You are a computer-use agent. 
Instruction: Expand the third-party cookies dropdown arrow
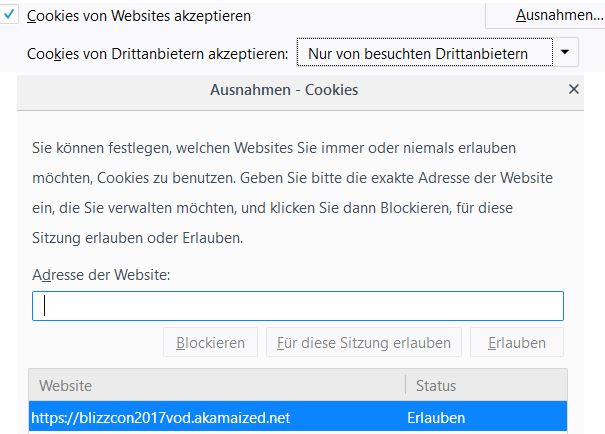pos(566,52)
